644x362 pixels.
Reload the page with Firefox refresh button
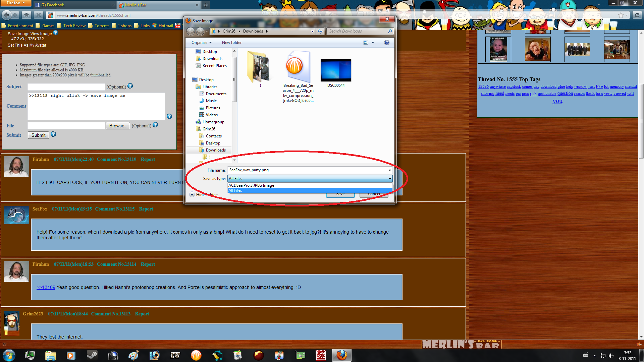(x=637, y=15)
